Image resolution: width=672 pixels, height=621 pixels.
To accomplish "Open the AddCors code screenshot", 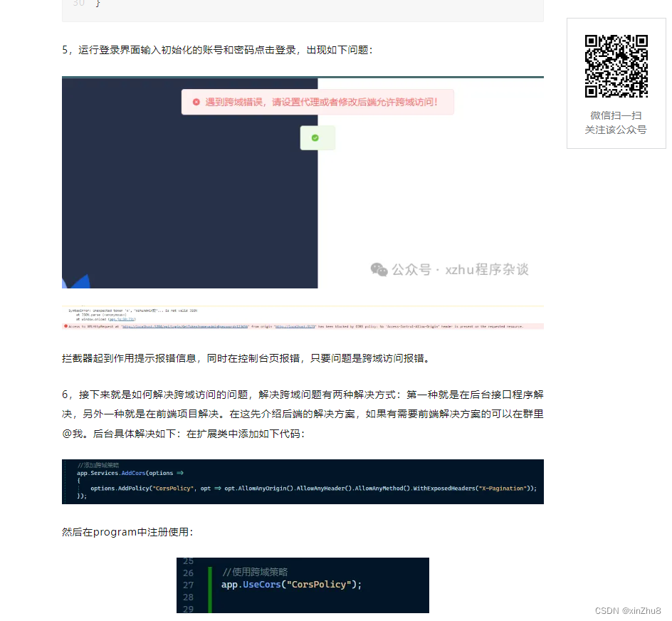I will [303, 481].
